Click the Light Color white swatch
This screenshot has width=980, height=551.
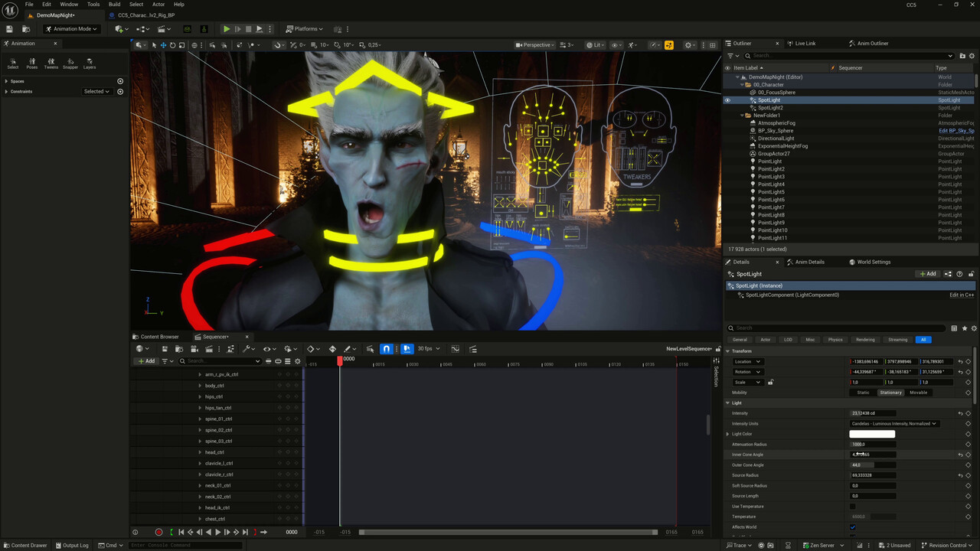point(872,434)
